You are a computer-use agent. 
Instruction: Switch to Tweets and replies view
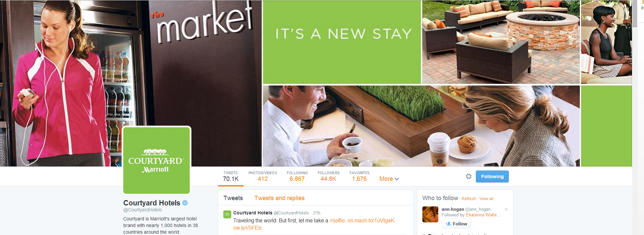[x=279, y=198]
